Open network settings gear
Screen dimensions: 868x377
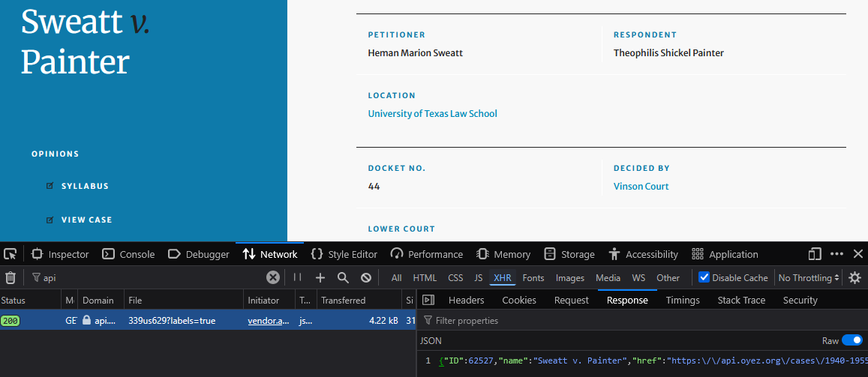tap(855, 277)
